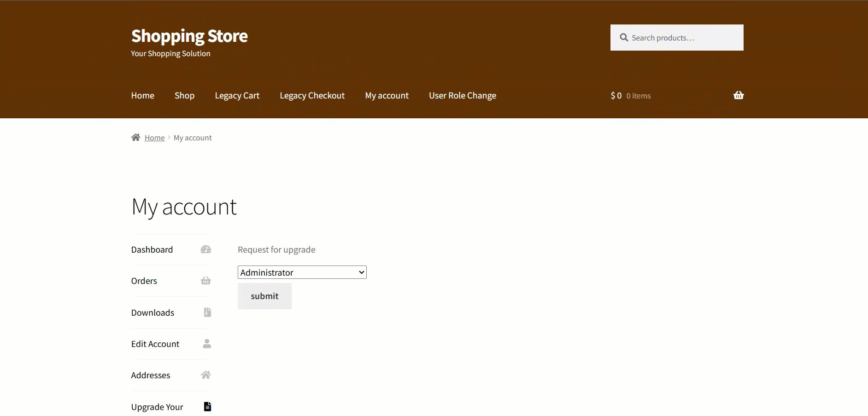868x416 pixels.
Task: Click the Addresses home icon
Action: click(x=206, y=375)
